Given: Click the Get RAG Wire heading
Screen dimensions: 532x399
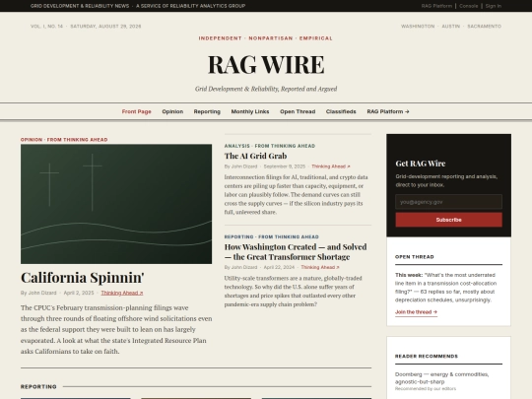Looking at the screenshot, I should point(421,164).
